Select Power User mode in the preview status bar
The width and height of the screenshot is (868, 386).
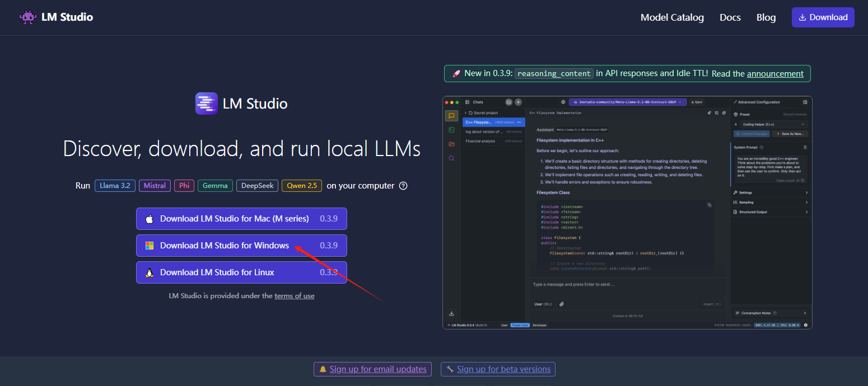pos(520,325)
